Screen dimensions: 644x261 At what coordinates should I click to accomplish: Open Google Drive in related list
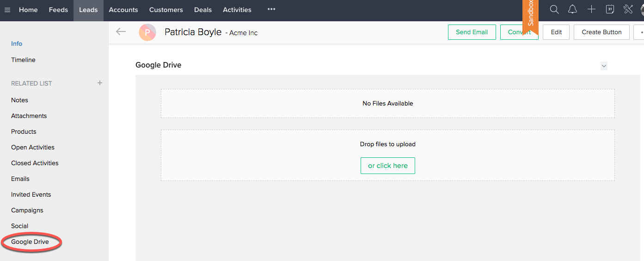(x=30, y=242)
